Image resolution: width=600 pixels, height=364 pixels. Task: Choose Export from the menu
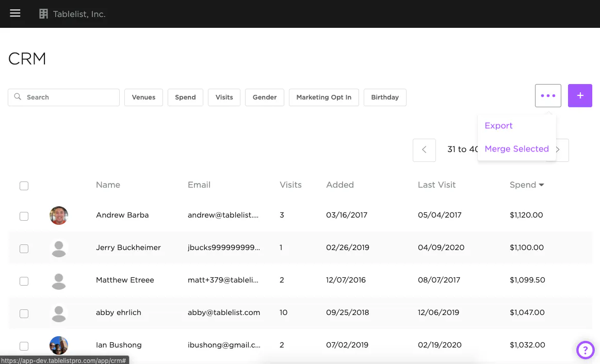[x=498, y=126]
